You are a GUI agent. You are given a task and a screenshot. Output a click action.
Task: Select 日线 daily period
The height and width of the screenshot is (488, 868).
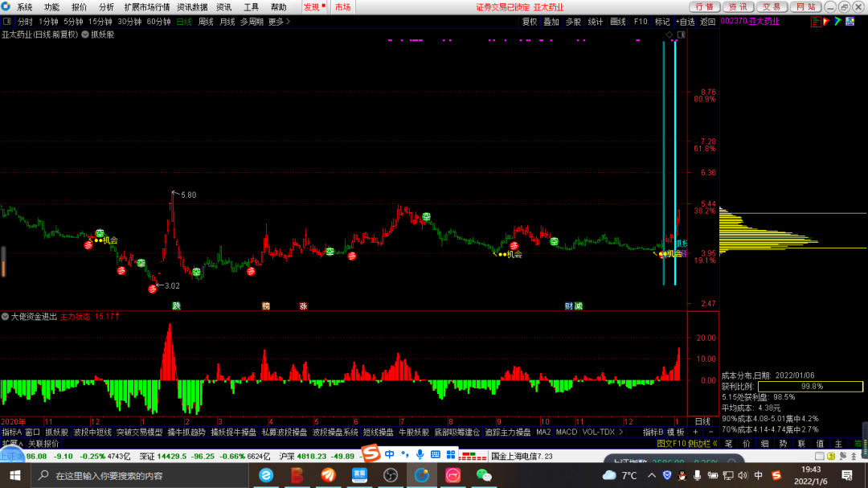(x=184, y=22)
